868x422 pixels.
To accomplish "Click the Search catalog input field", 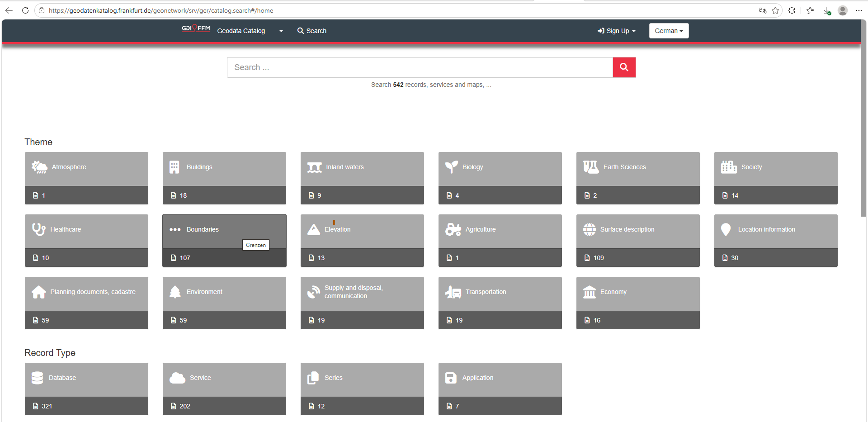I will (x=420, y=67).
